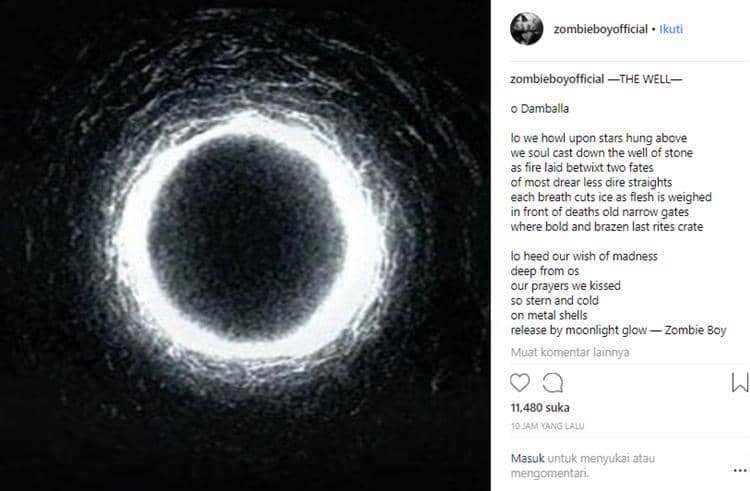
Task: Click the line "on metal shells" in the caption
Action: click(550, 315)
